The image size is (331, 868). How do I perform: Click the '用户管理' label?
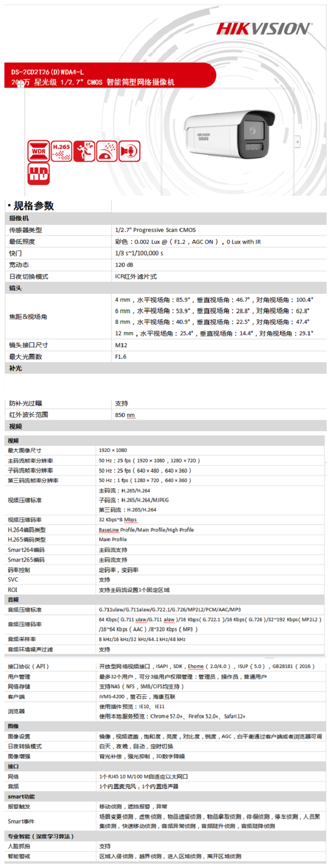19,677
